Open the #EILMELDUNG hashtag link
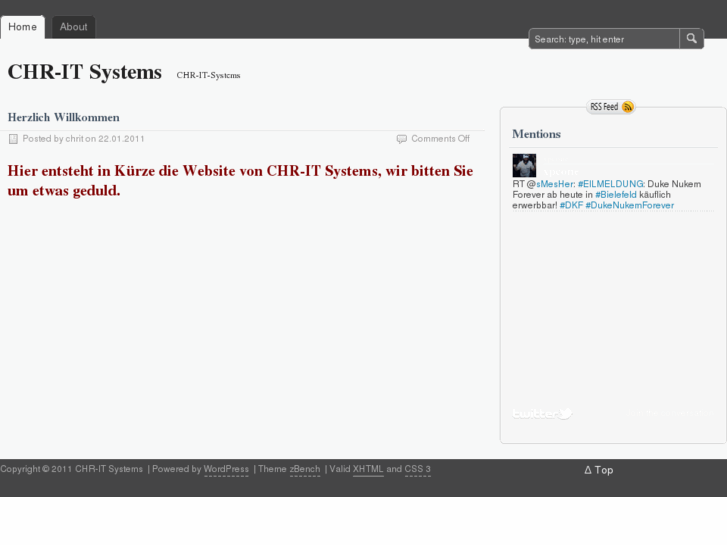This screenshot has height=545, width=727. pyautogui.click(x=611, y=184)
